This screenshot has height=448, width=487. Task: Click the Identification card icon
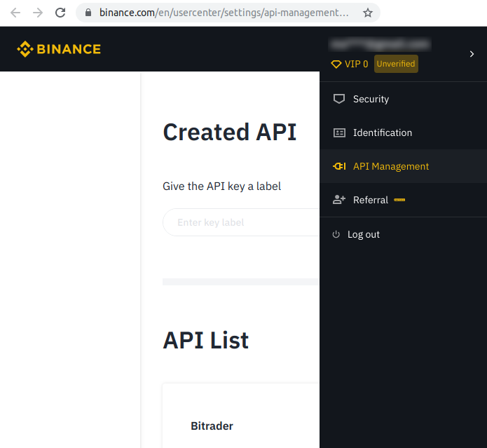(339, 133)
